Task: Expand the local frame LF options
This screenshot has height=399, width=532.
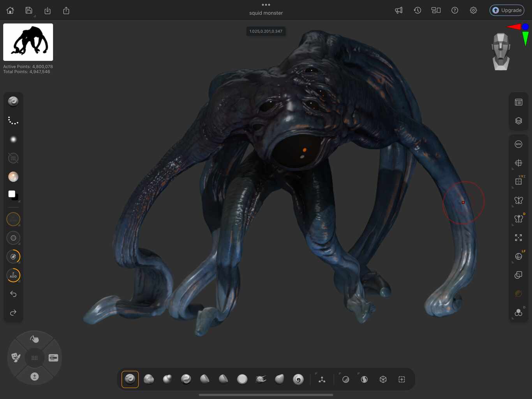Action: 518,256
